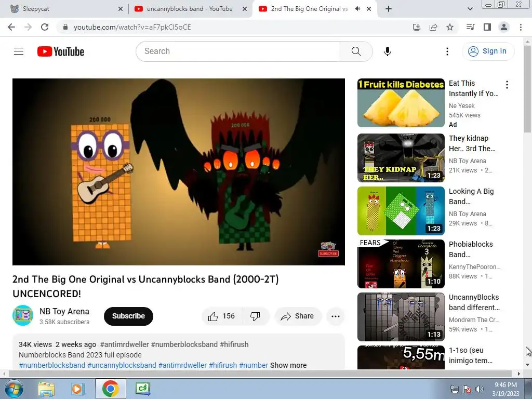
Task: Click the horizontal page scrollbar
Action: click(x=260, y=374)
